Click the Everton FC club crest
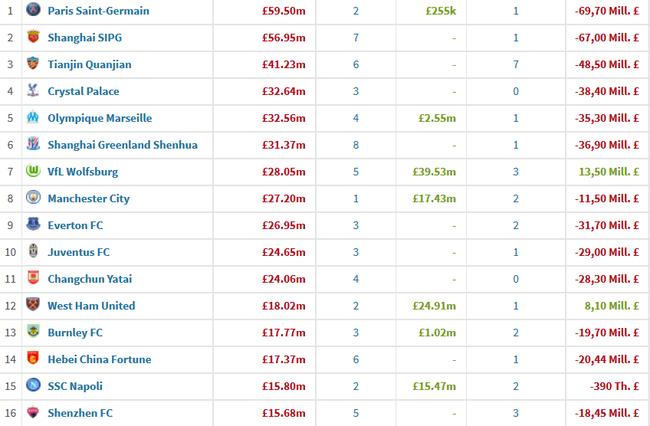 coord(31,225)
